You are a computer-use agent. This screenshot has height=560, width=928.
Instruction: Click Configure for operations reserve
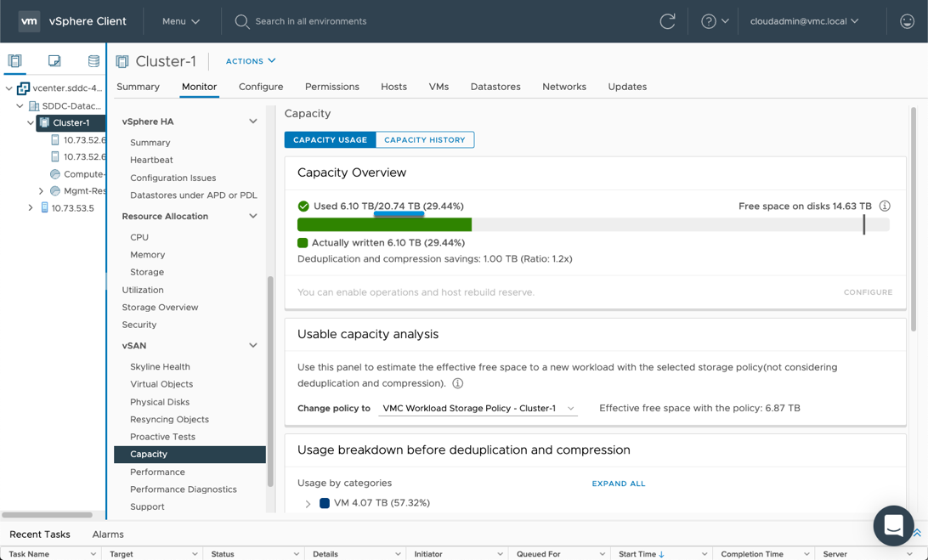tap(868, 292)
